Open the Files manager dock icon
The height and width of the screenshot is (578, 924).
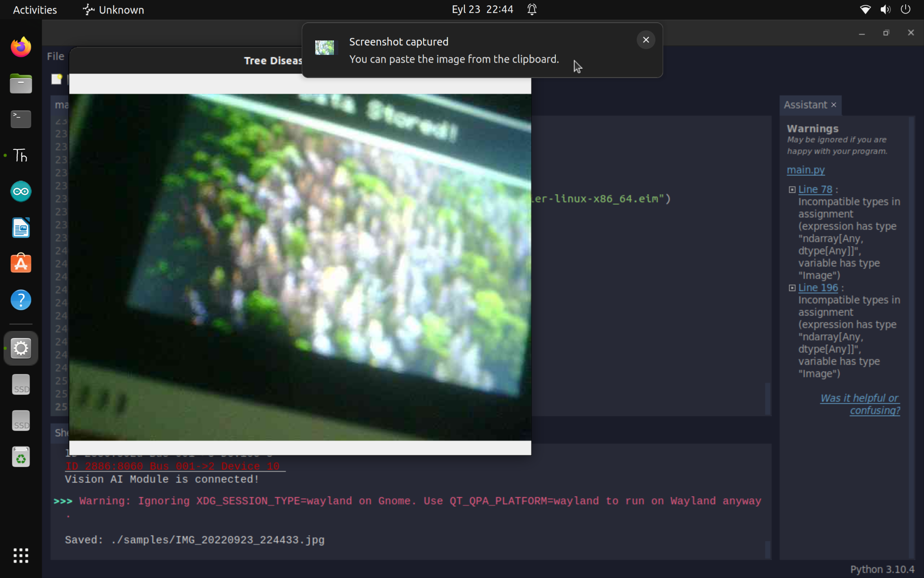click(21, 83)
